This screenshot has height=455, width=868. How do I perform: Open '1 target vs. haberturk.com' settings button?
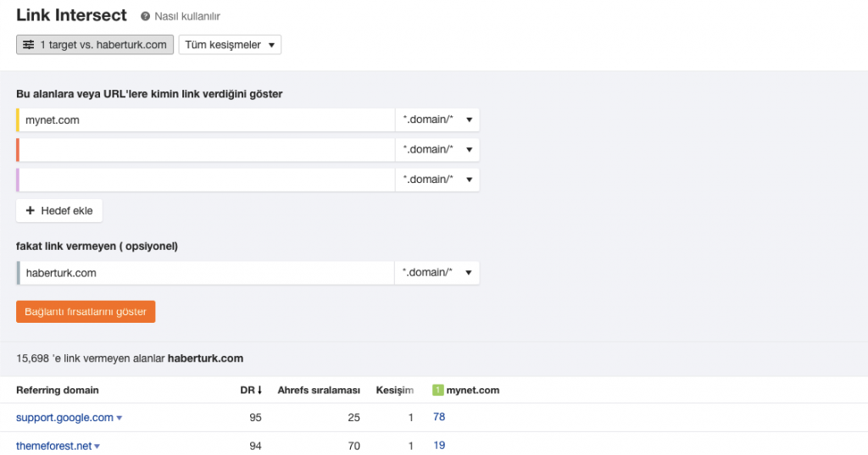tap(95, 45)
